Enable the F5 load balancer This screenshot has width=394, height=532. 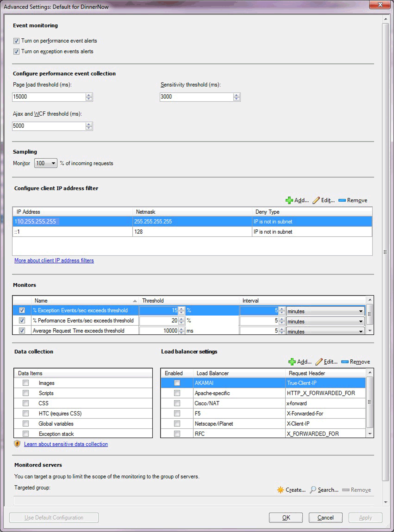point(177,413)
